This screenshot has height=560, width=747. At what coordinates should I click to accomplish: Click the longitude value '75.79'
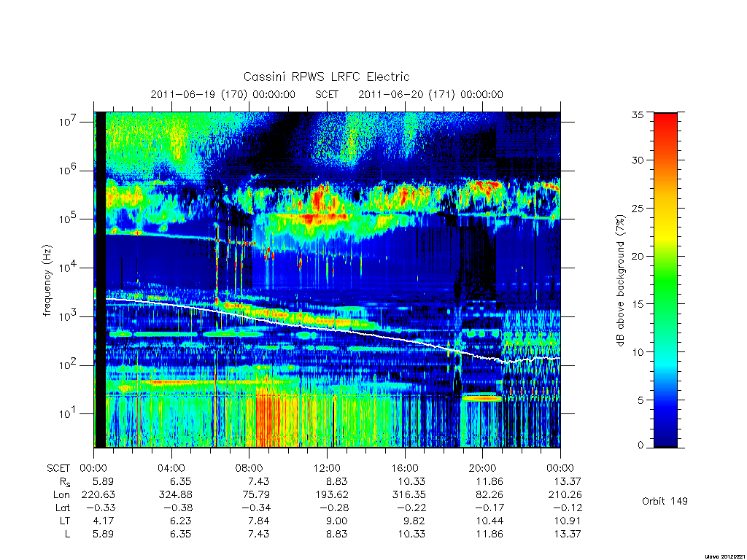(256, 495)
